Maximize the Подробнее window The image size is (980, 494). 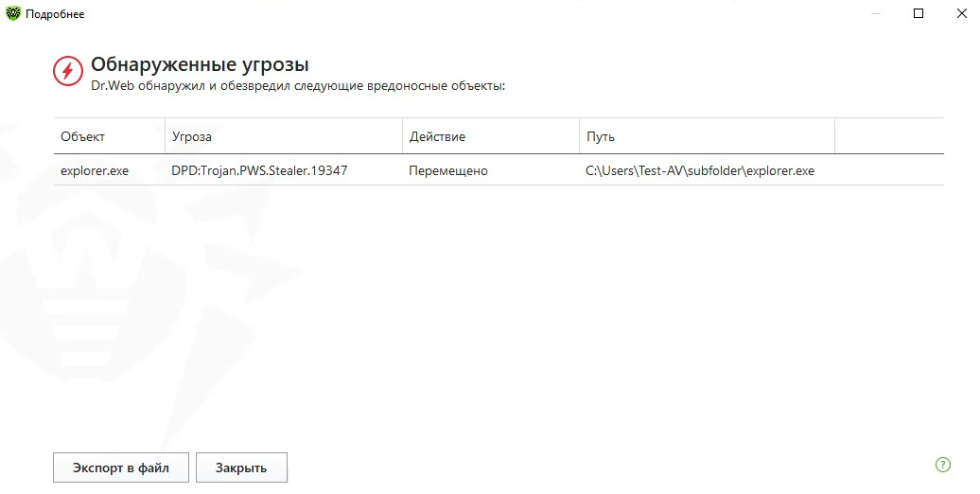pyautogui.click(x=919, y=13)
